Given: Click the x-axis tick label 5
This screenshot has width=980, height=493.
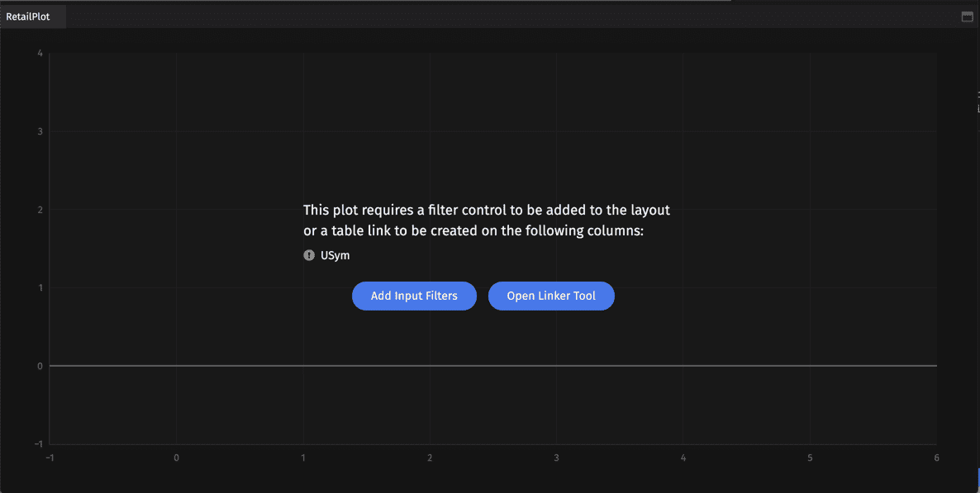Looking at the screenshot, I should coord(810,457).
